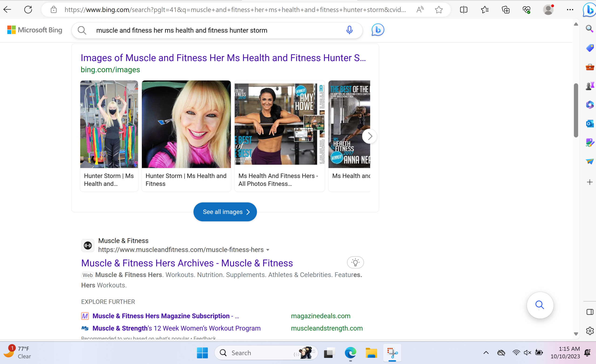
Task: Open sidebar Image Creator icon
Action: [590, 143]
